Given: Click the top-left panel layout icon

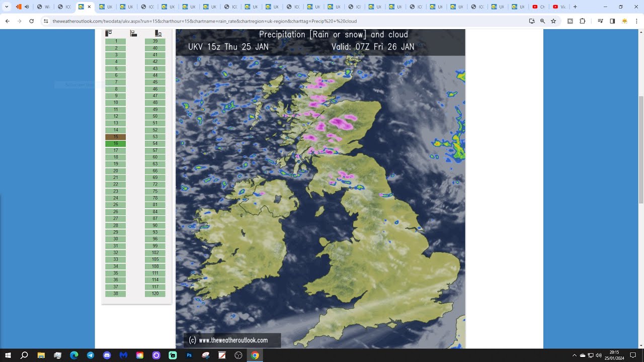Looking at the screenshot, I should (108, 33).
